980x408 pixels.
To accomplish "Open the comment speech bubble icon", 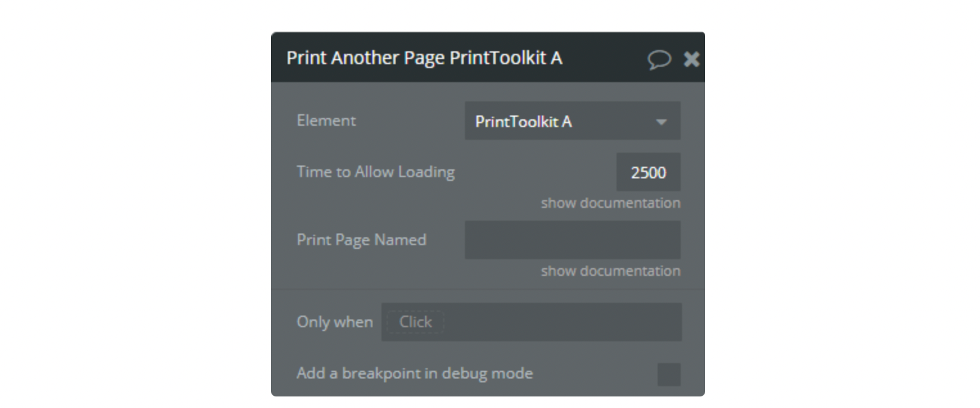I will coord(659,60).
